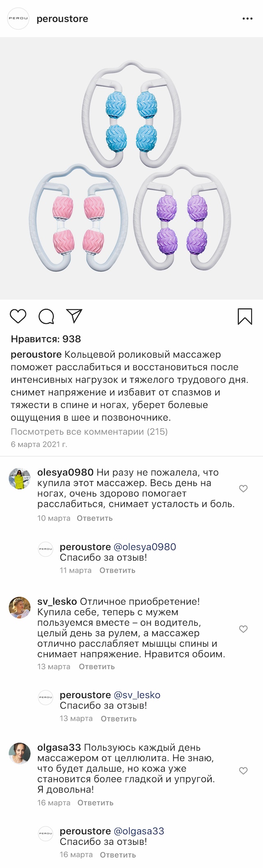Share the post with the paper plane icon
The image size is (263, 868).
[74, 316]
